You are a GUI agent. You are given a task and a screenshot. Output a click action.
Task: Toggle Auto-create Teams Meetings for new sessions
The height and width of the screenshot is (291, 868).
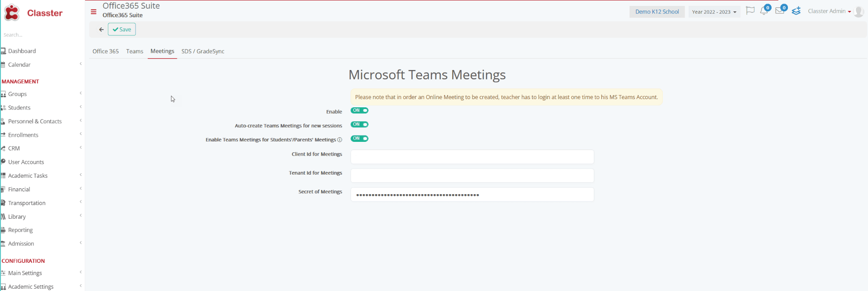359,125
